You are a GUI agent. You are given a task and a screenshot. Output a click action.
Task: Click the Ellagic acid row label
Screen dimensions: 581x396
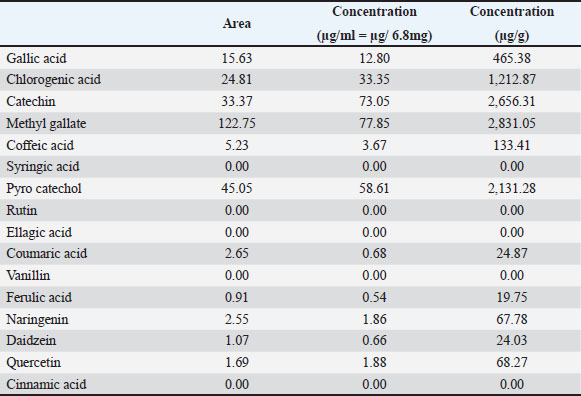(x=39, y=232)
